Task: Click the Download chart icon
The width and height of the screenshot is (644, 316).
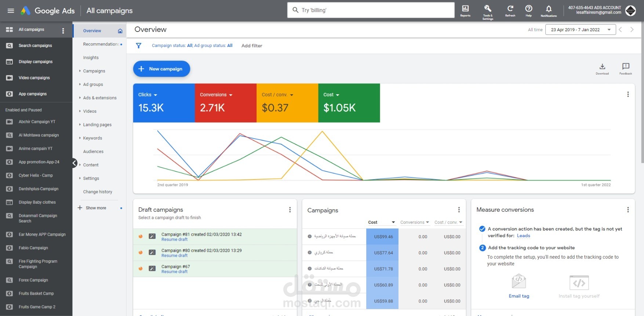Action: [602, 68]
